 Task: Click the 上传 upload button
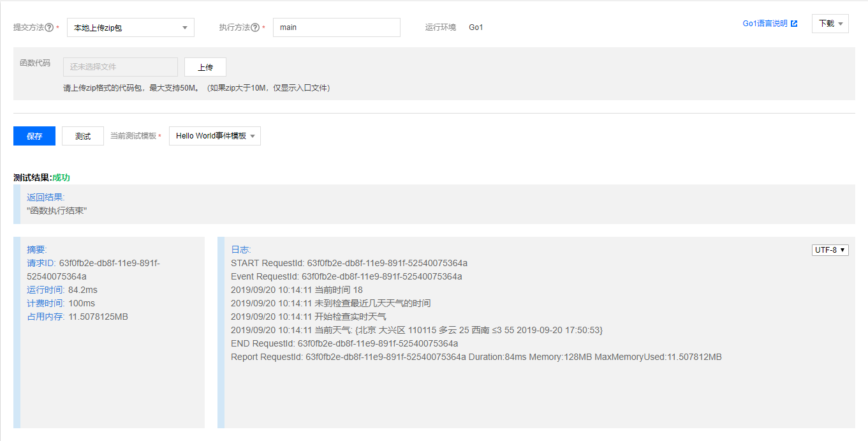(x=205, y=67)
